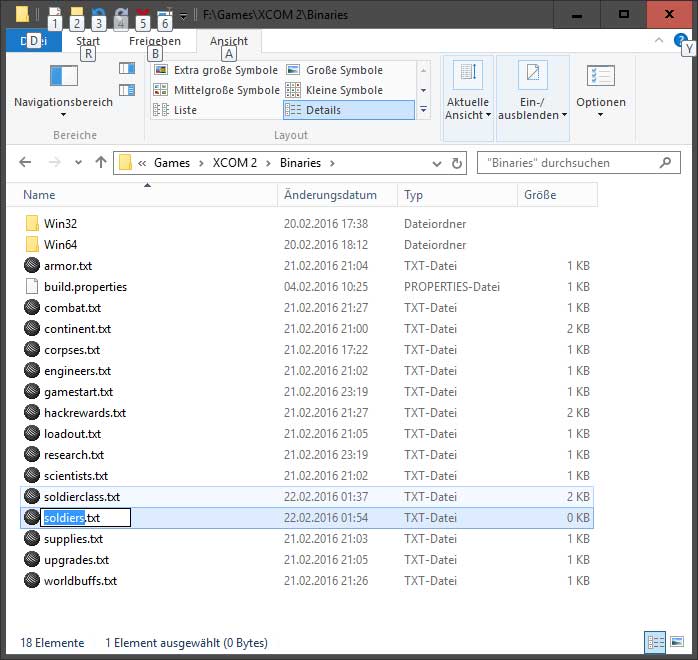698x660 pixels.
Task: Open the Datei tab
Action: pos(34,41)
